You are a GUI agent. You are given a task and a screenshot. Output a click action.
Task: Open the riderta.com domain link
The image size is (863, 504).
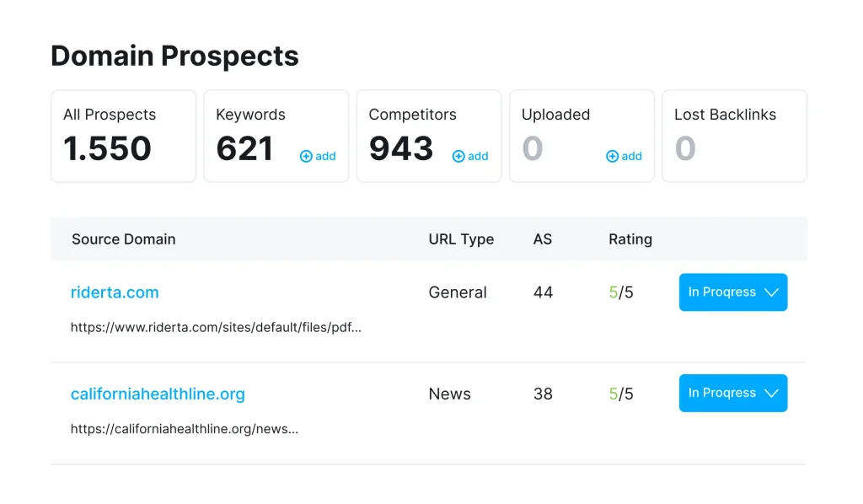point(115,292)
